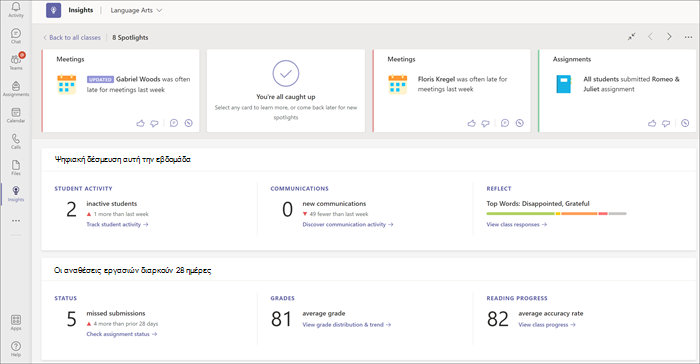Collapse the spotlights section with shrink icon
This screenshot has height=364, width=700.
pos(631,37)
